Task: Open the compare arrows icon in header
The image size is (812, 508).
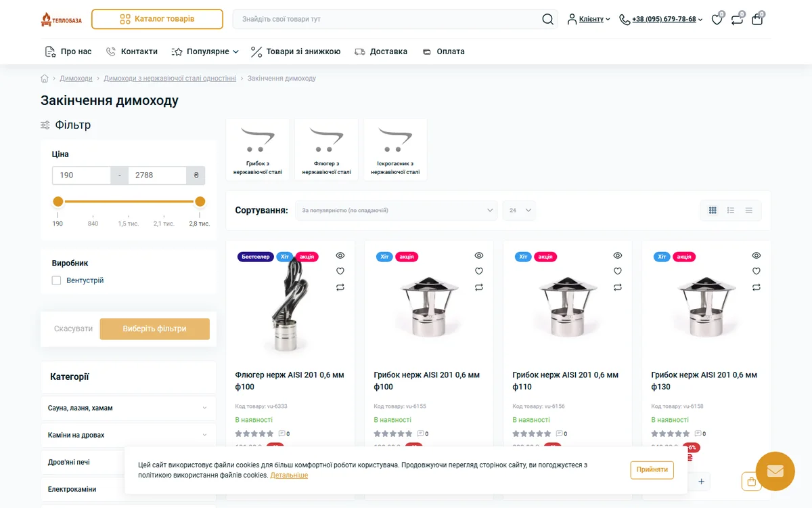Action: tap(737, 20)
